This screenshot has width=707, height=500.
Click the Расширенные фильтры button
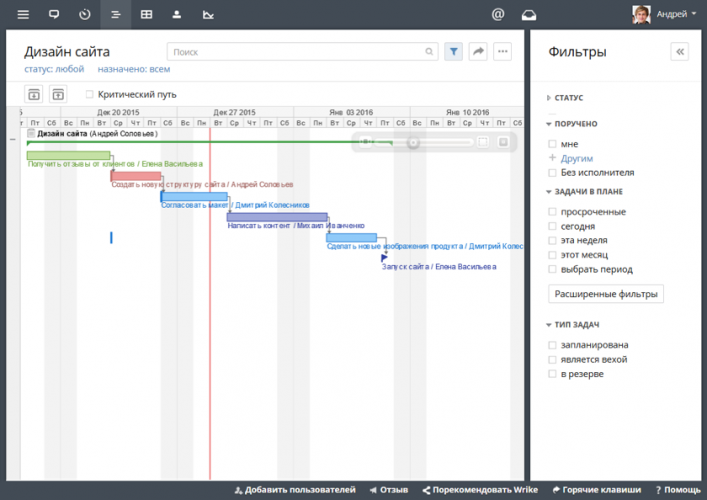coord(608,294)
